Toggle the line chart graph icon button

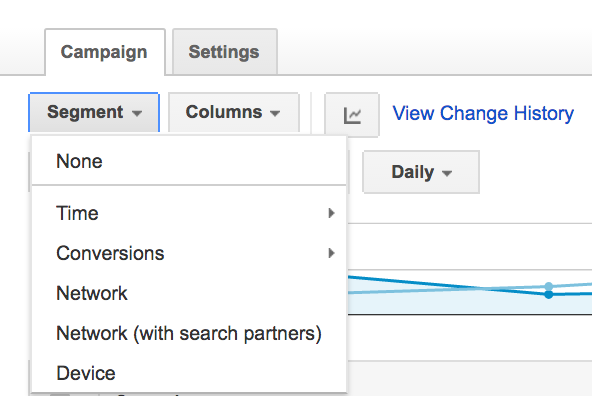coord(352,115)
